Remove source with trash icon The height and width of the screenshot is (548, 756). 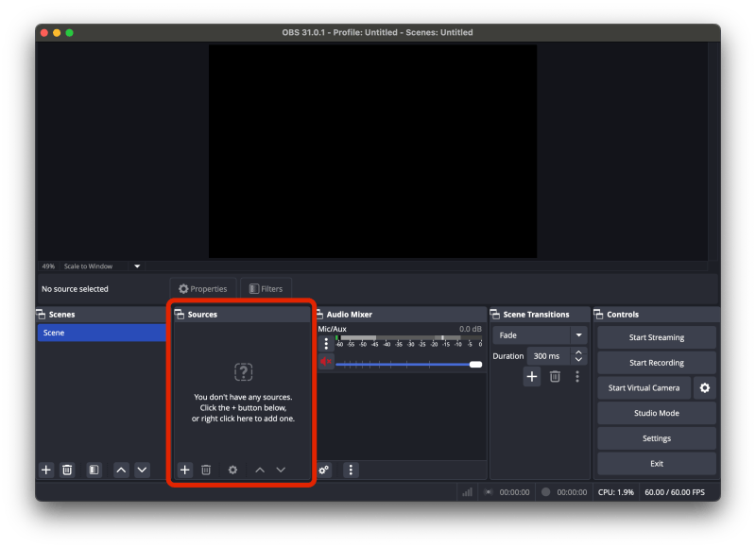(x=206, y=470)
